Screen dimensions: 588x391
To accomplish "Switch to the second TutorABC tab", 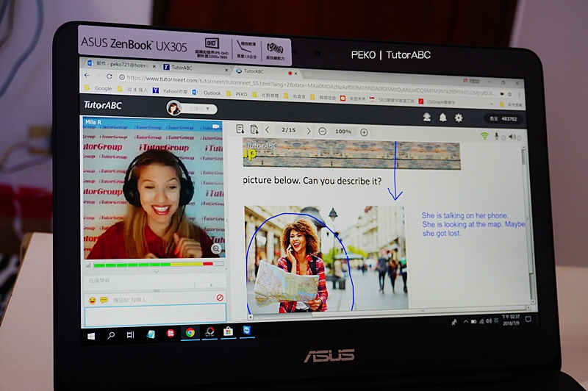I will [x=196, y=68].
